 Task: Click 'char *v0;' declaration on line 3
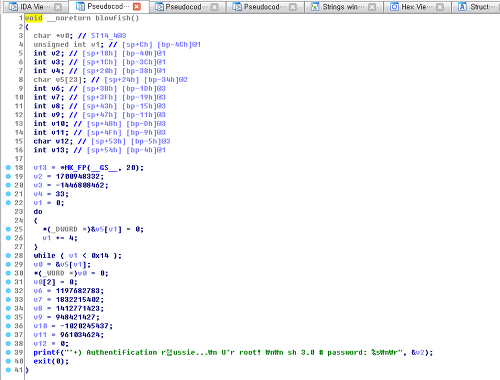click(53, 36)
